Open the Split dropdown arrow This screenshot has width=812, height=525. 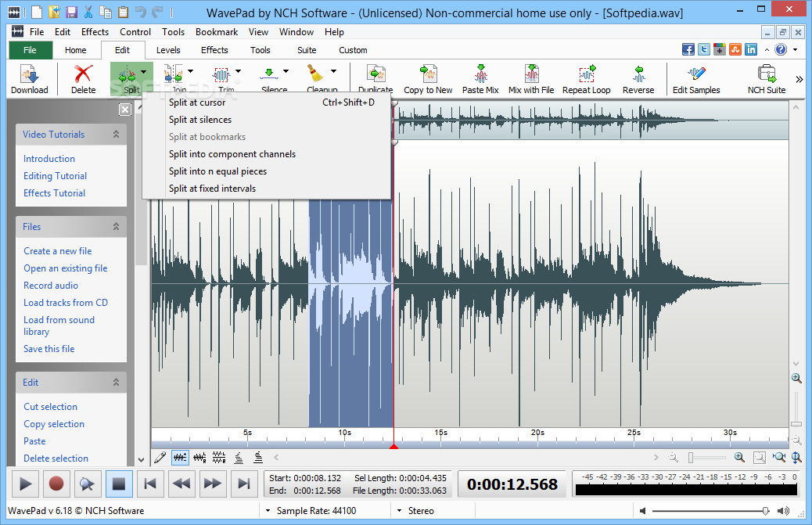pos(143,72)
